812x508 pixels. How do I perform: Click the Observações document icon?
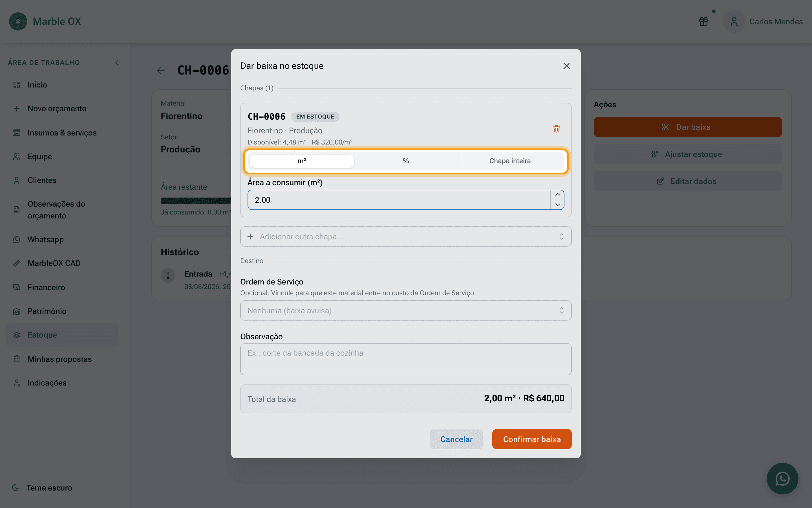point(16,210)
